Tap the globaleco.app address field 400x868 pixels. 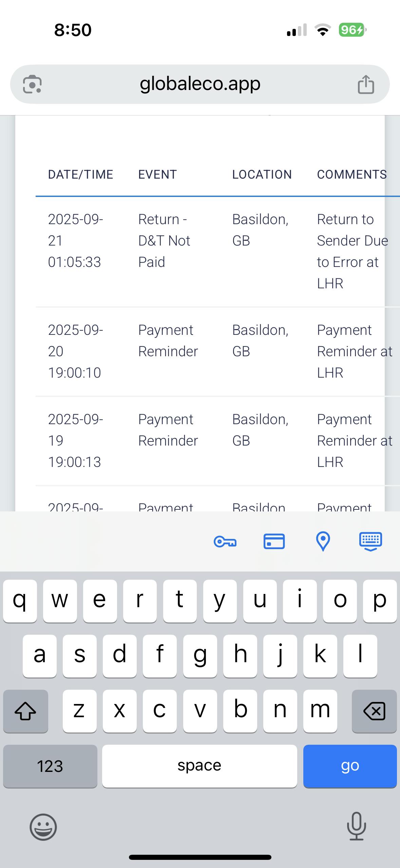tap(200, 84)
